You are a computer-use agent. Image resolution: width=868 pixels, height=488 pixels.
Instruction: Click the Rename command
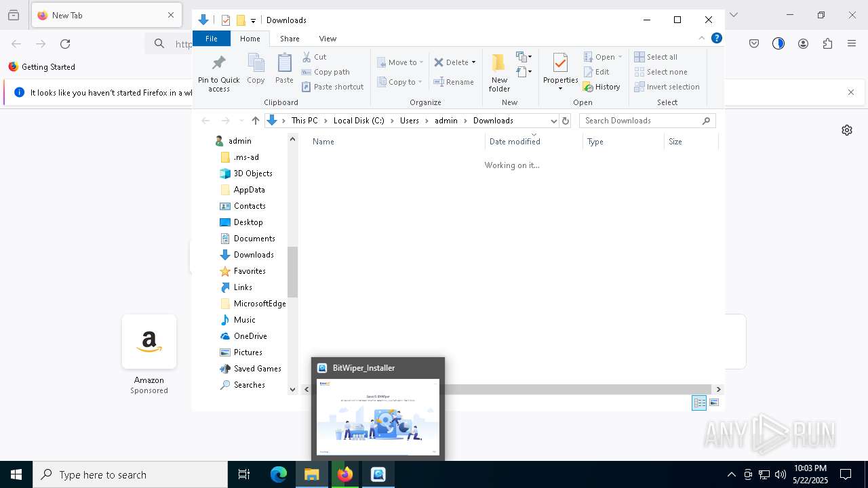coord(454,82)
